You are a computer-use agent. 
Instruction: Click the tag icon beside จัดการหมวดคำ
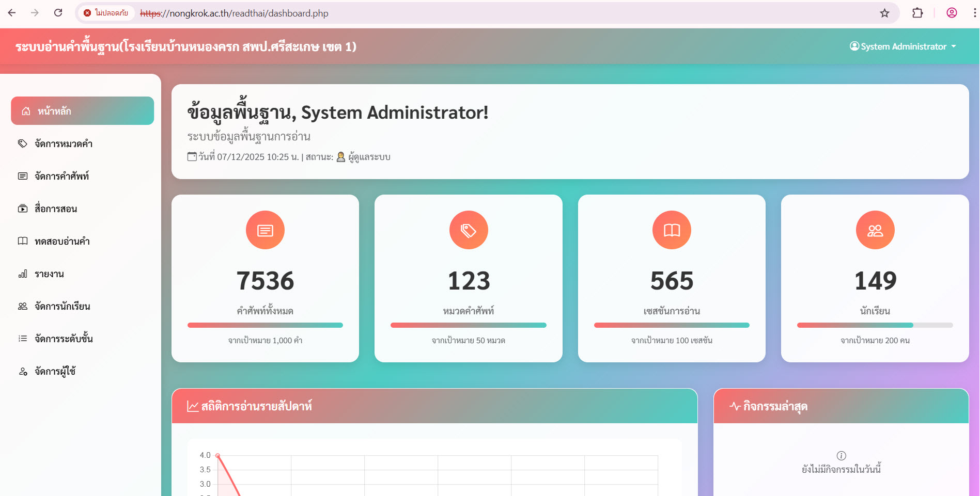point(23,143)
